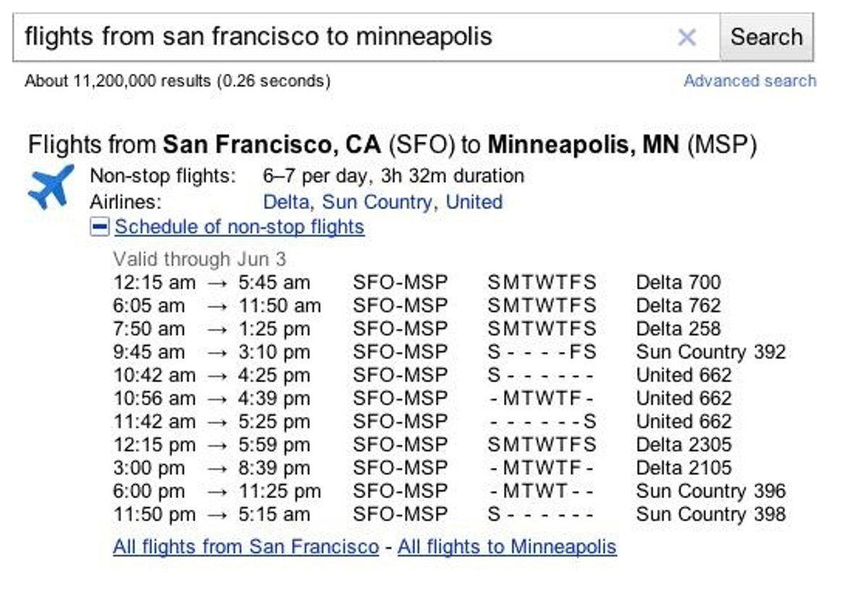Screen dimensions: 868x592
Task: Open the United airline link
Action: click(474, 202)
